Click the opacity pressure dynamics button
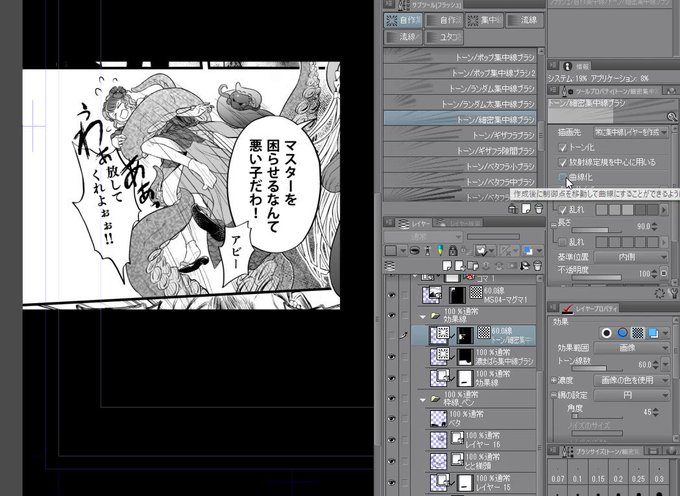 coord(664,274)
